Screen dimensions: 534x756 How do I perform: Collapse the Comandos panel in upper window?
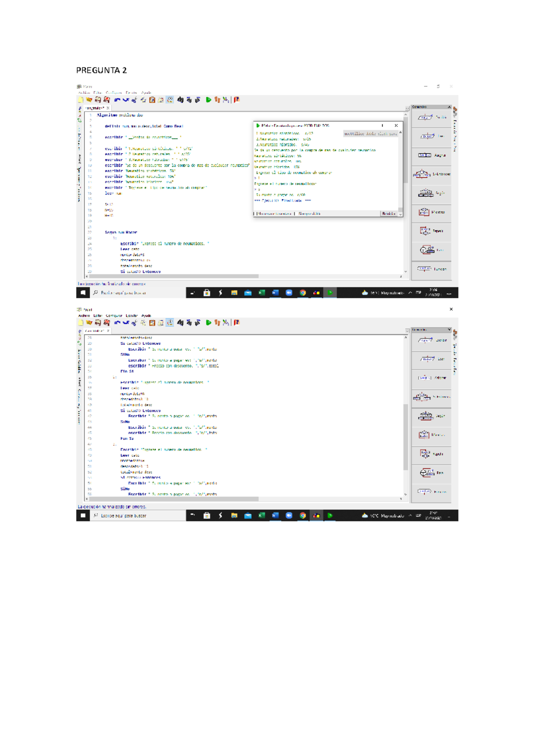click(449, 107)
